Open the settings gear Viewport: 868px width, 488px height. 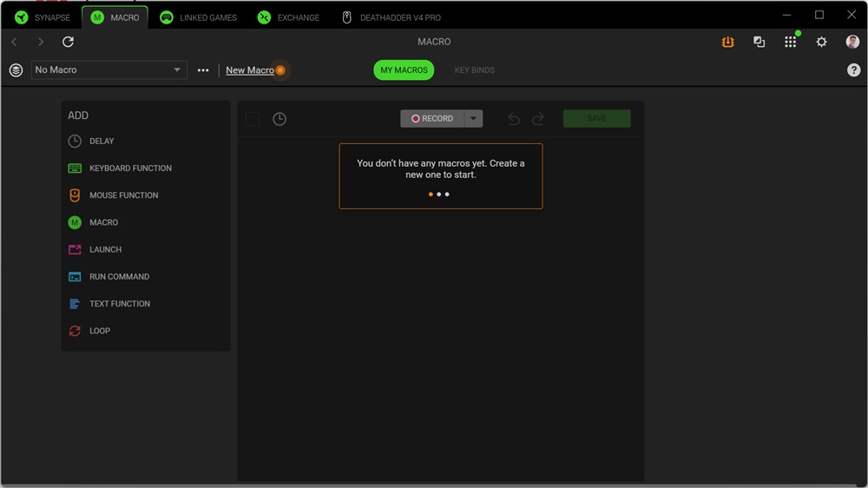click(821, 42)
